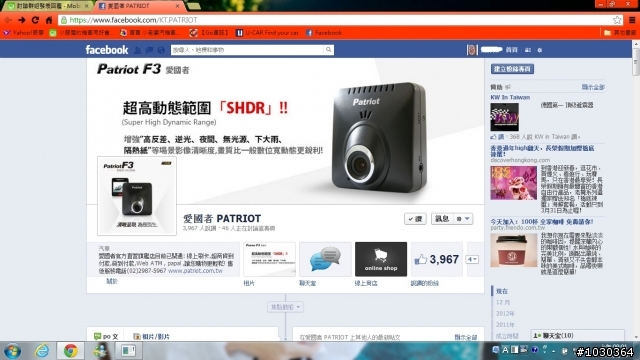
Task: Like the KW In Taiwan page
Action: [x=497, y=137]
